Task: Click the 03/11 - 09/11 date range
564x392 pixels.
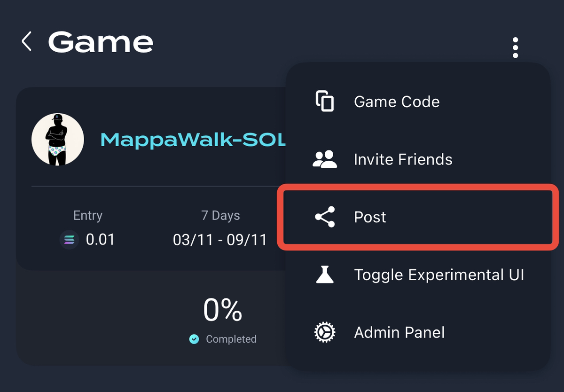Action: [220, 240]
